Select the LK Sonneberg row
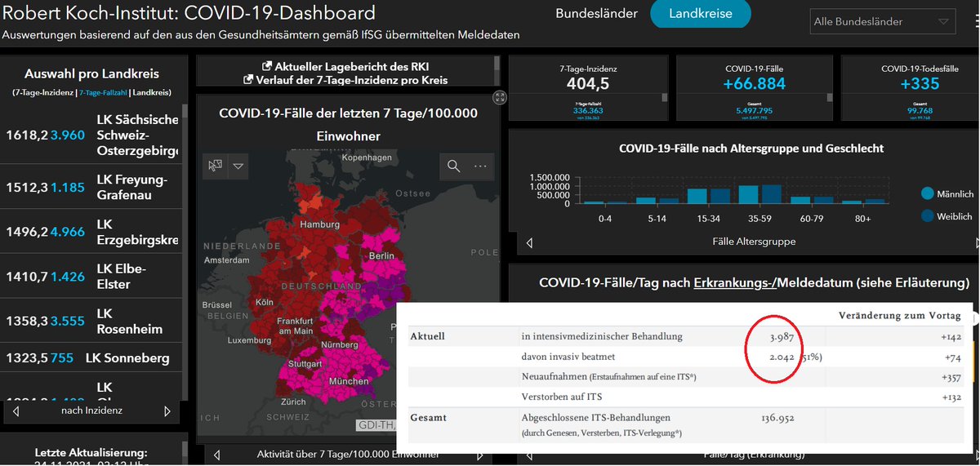980x466 pixels. 90,358
